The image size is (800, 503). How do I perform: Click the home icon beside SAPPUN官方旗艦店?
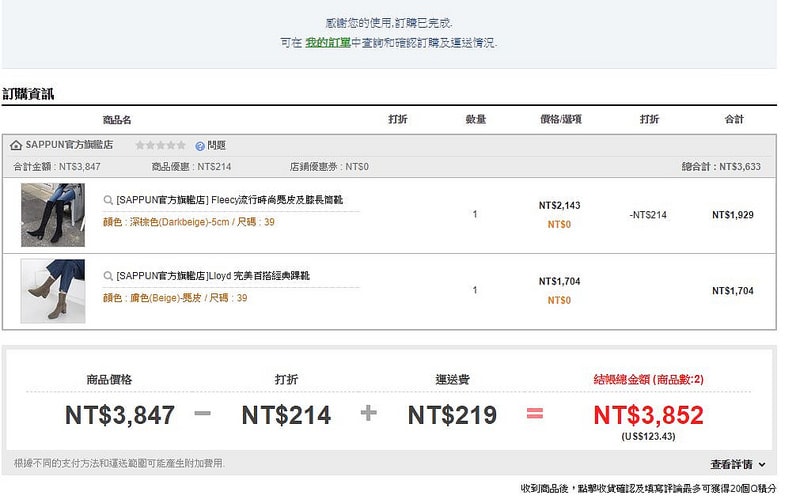point(16,145)
